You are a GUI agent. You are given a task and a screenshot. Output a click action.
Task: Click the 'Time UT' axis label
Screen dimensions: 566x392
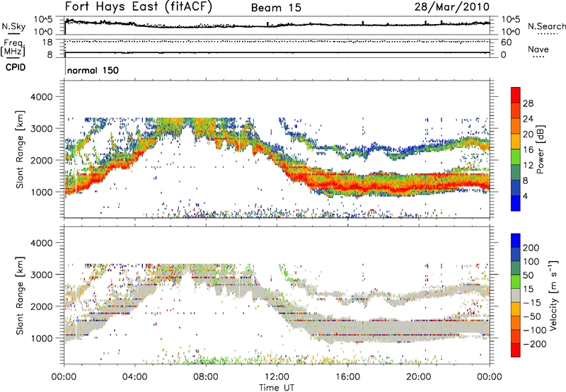click(x=277, y=387)
